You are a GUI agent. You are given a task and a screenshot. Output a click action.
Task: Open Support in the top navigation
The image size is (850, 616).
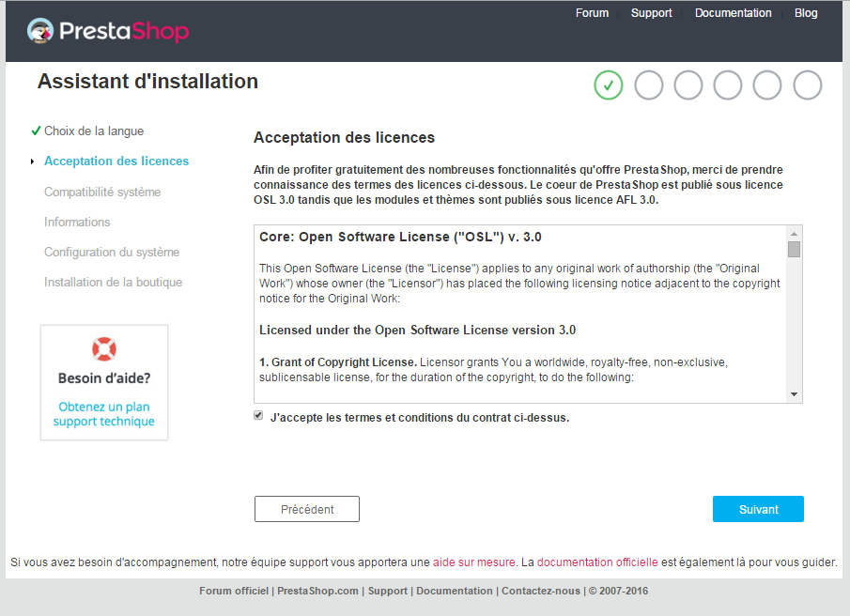point(651,13)
